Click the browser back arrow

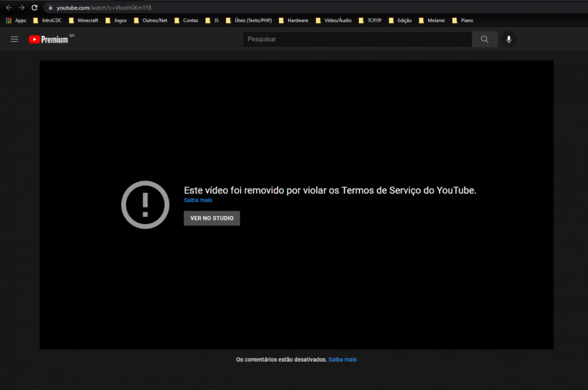9,8
